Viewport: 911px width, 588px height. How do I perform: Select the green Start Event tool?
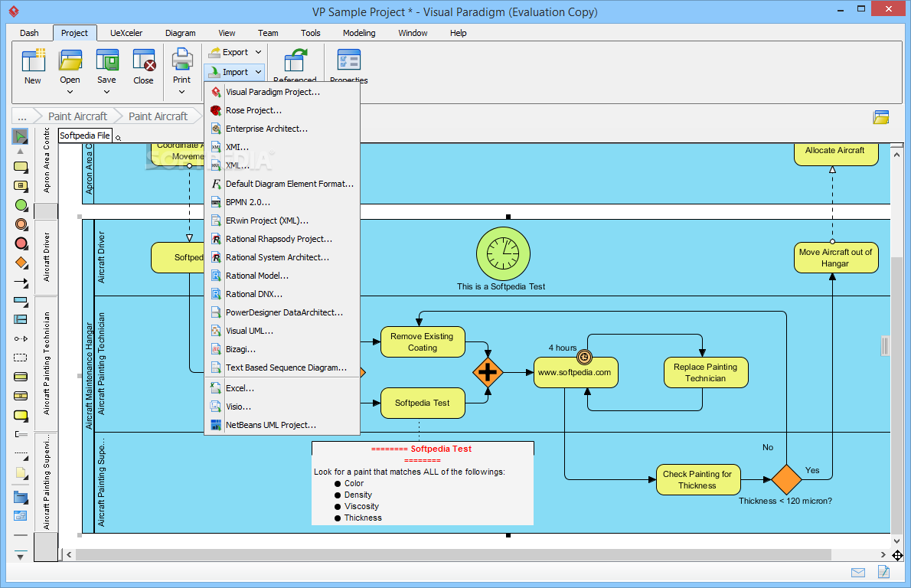click(21, 205)
